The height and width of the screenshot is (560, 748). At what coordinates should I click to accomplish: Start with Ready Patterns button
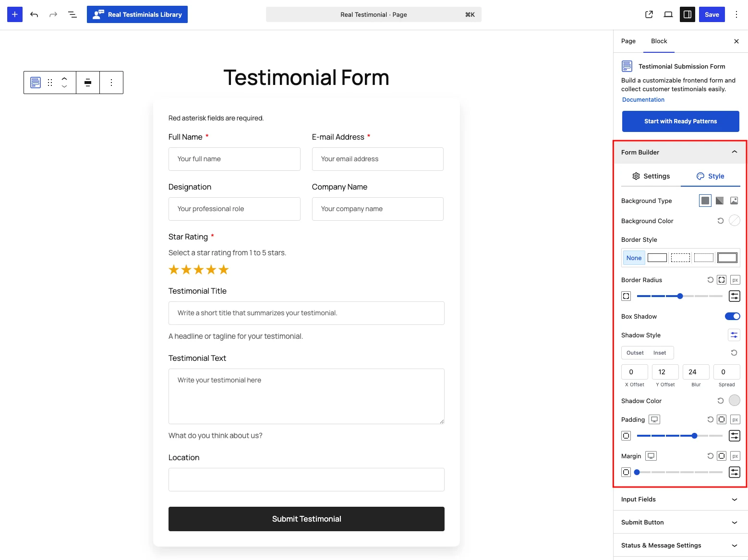[x=680, y=121]
